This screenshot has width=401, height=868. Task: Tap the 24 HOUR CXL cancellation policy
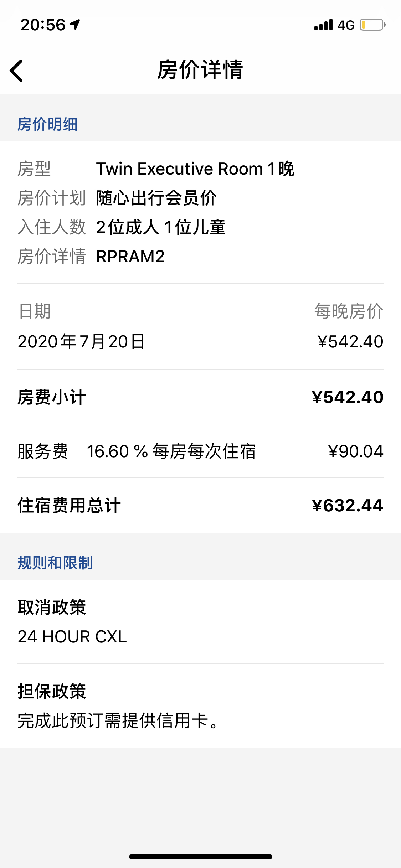coord(72,637)
